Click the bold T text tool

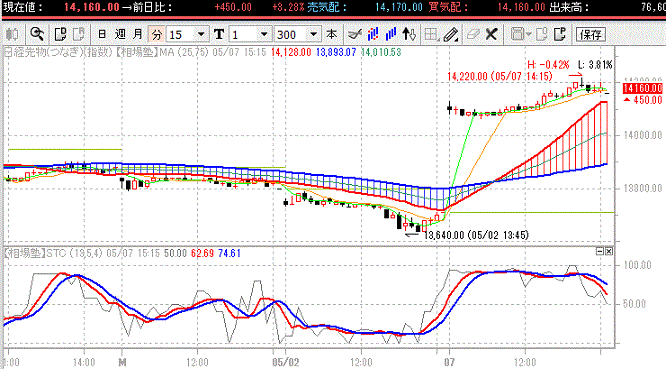click(x=219, y=34)
